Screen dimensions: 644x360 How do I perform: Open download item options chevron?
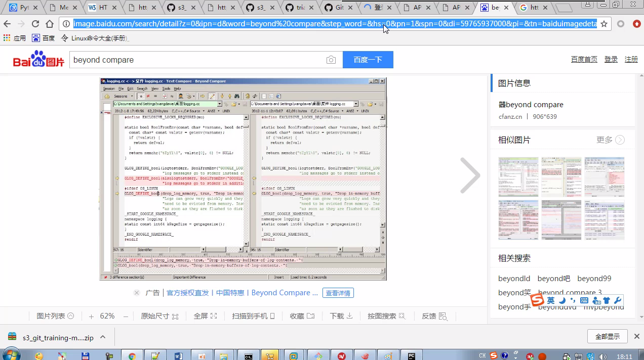coord(103,337)
